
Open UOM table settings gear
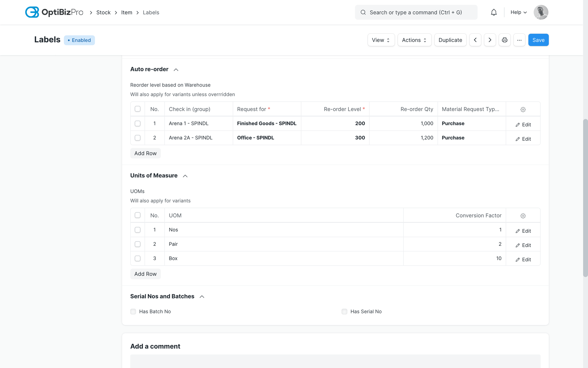pos(523,216)
